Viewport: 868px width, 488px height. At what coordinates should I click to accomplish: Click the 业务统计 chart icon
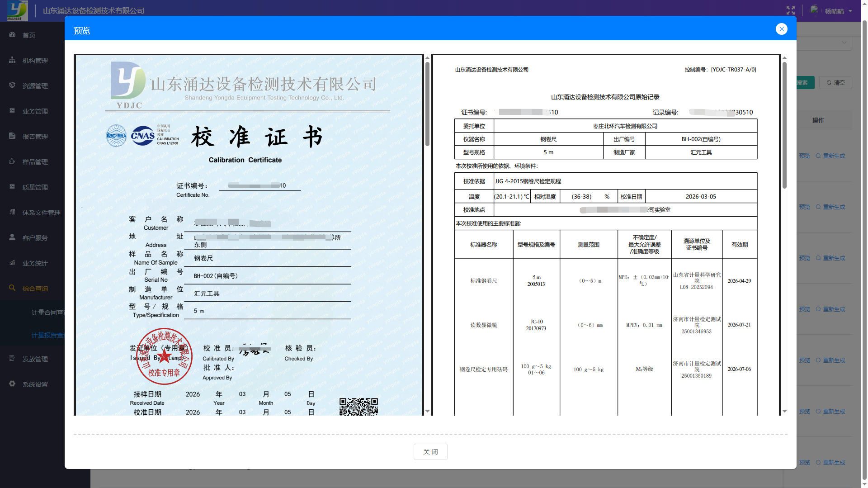(x=12, y=262)
